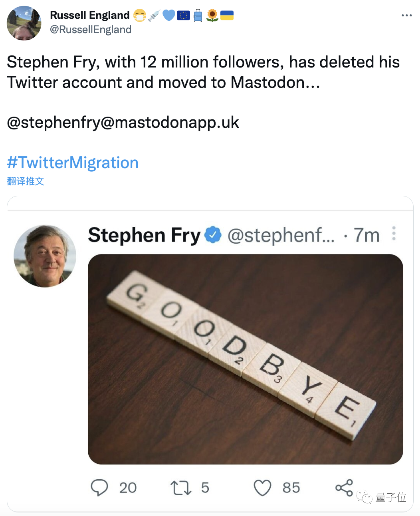Click the @RussellEngland handle

tap(91, 30)
